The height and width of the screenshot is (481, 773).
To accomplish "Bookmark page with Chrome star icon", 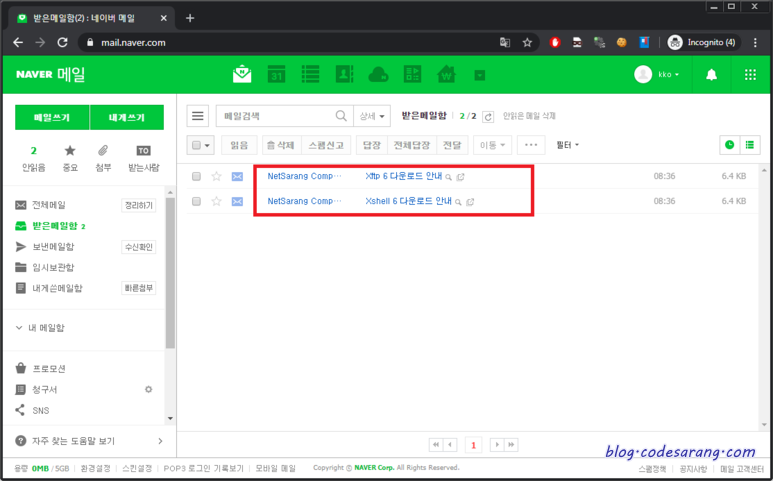I will coord(527,42).
